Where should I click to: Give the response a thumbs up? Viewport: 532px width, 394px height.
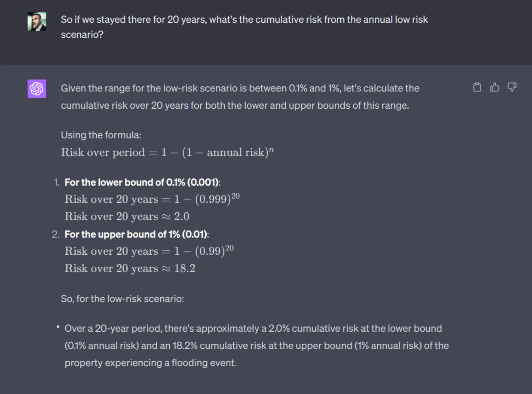495,88
